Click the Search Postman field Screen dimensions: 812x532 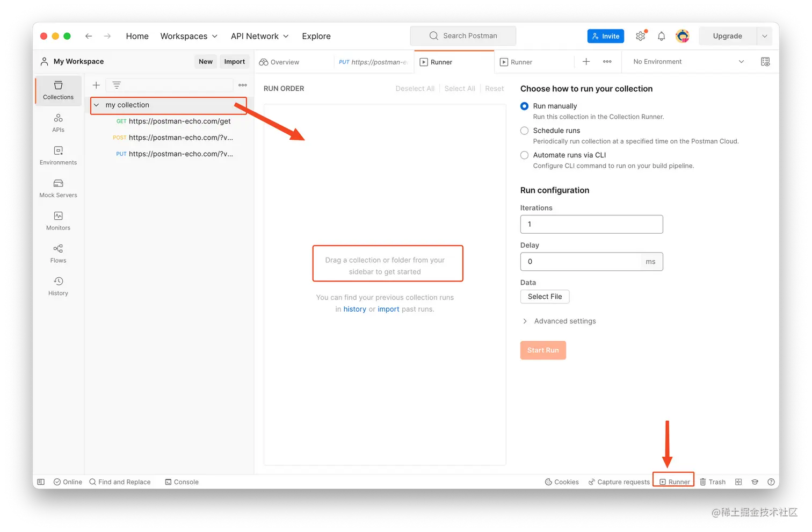(463, 36)
